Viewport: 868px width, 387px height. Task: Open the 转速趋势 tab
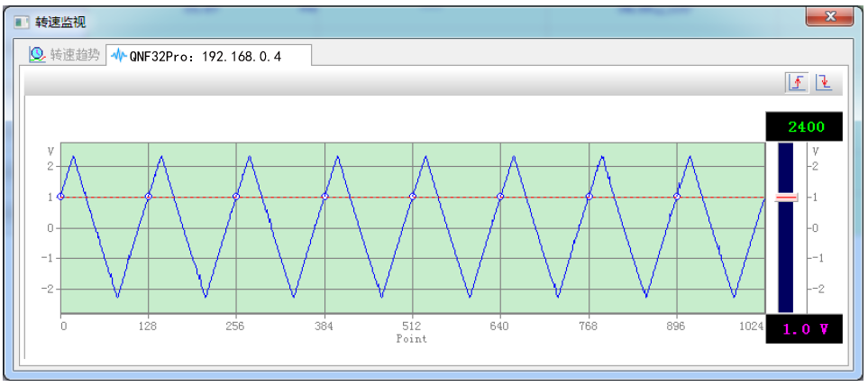coord(65,55)
